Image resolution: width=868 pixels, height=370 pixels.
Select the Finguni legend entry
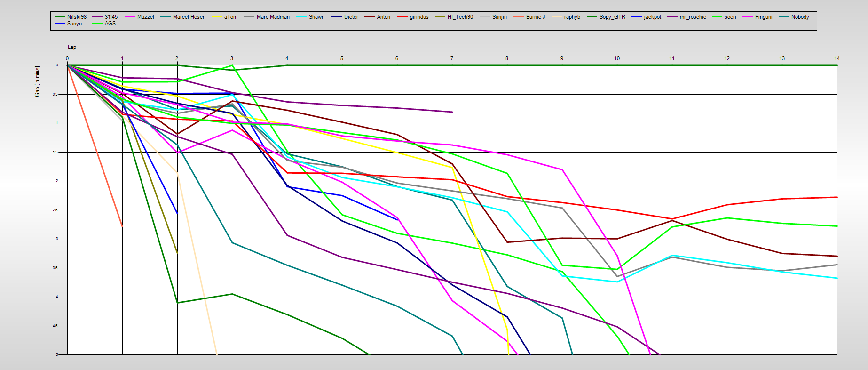tap(763, 17)
